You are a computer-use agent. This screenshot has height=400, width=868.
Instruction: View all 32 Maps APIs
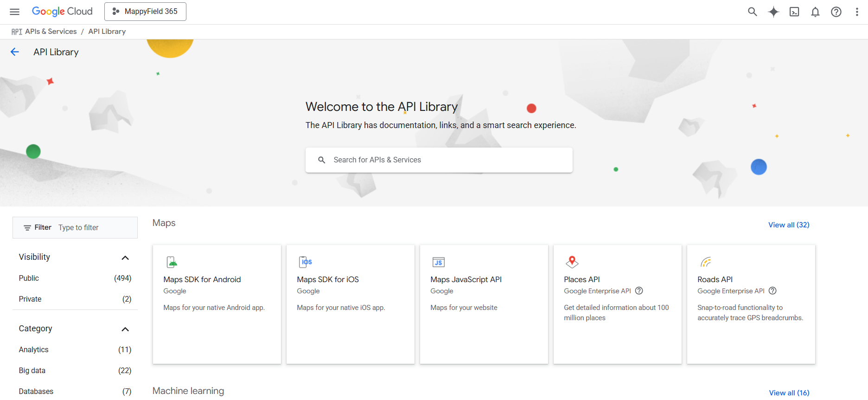pyautogui.click(x=789, y=225)
